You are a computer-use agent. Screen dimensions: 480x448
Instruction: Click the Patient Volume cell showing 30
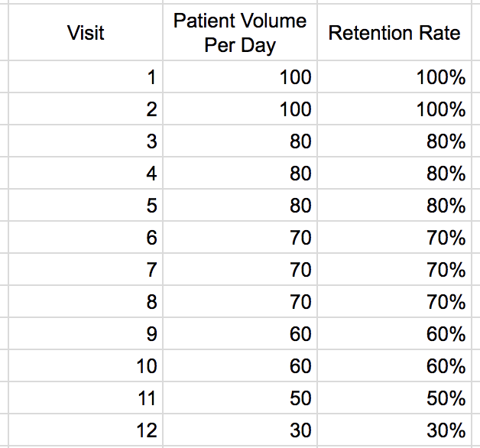240,430
